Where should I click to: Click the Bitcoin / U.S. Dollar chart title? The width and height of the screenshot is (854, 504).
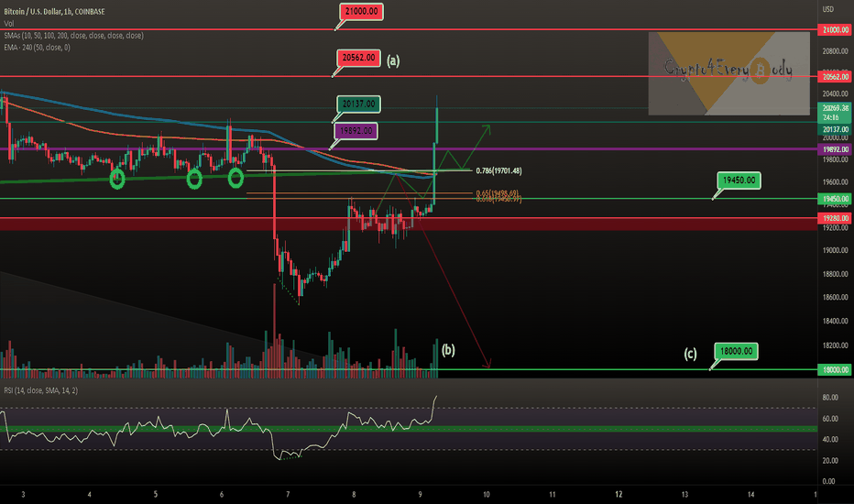pos(54,11)
